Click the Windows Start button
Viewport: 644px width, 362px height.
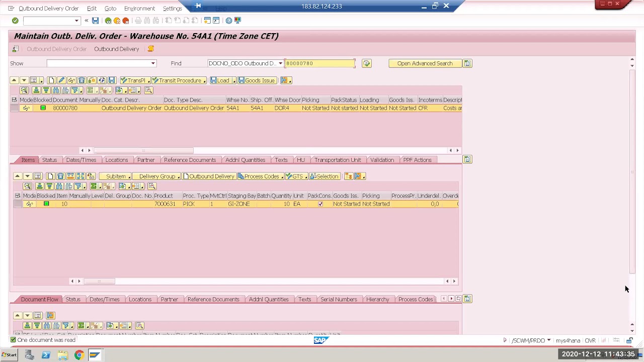[9, 355]
